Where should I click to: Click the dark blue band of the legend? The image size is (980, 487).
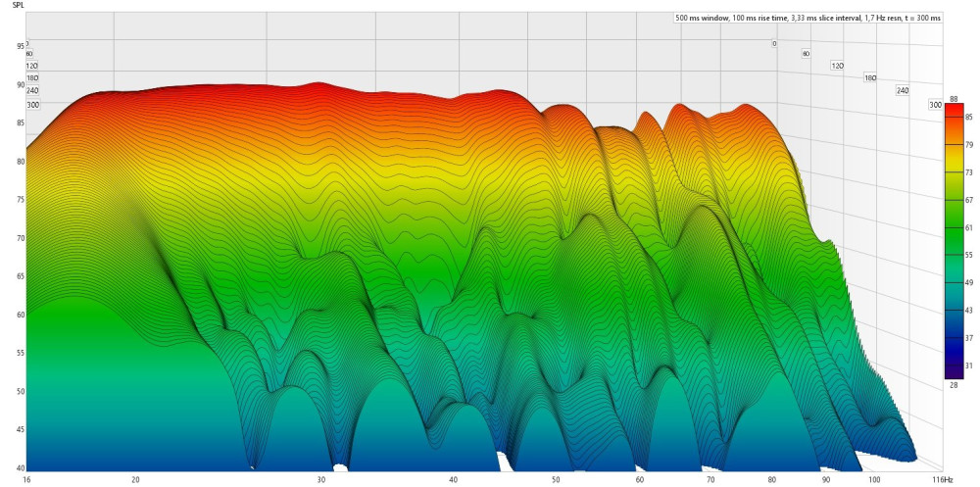(952, 343)
